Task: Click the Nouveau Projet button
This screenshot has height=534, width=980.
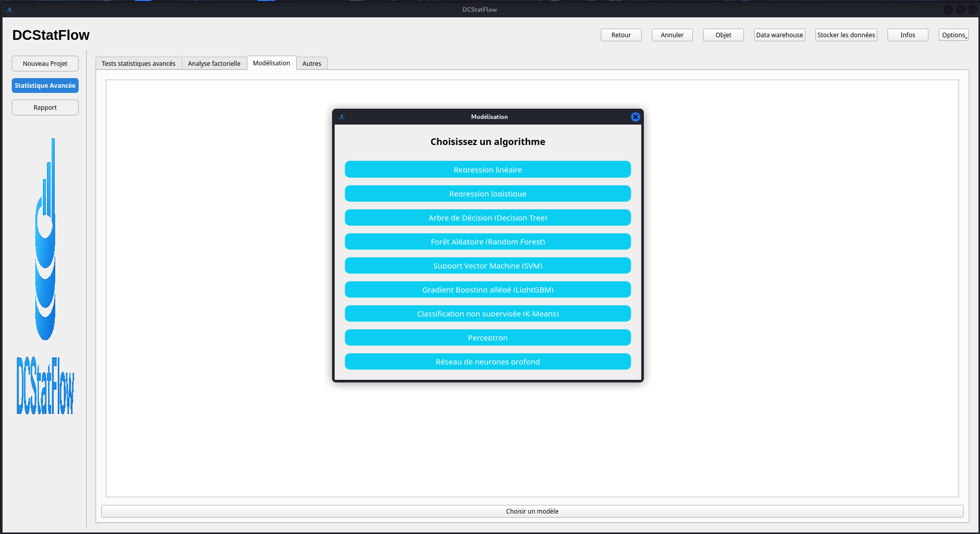Action: [45, 63]
